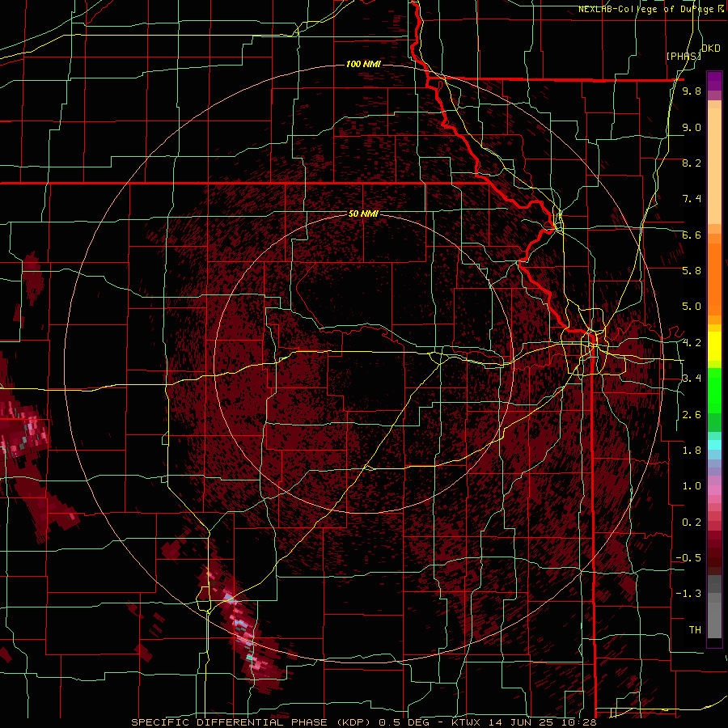Viewport: 728px width, 728px height.
Task: Click the 4.2 scale label
Action: tap(692, 343)
